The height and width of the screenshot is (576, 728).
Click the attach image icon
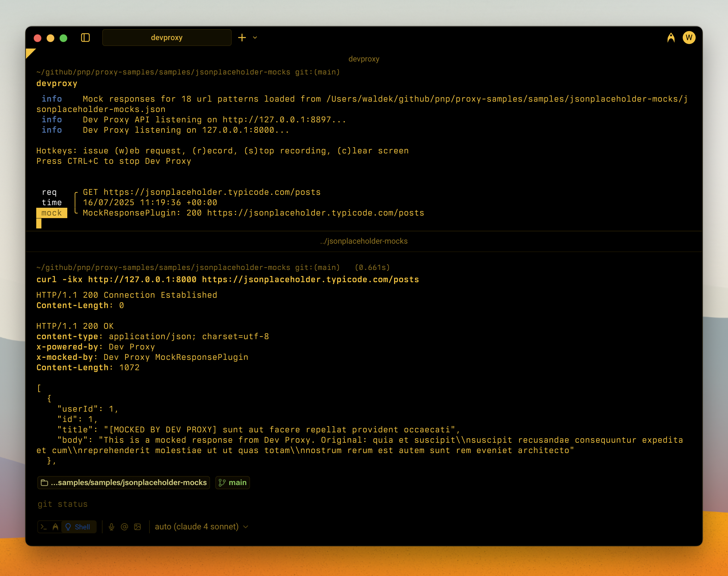(138, 526)
